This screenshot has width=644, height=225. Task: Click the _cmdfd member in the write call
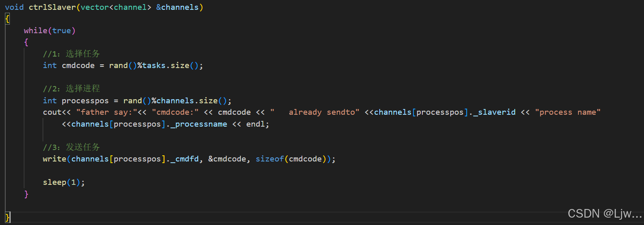(x=184, y=159)
